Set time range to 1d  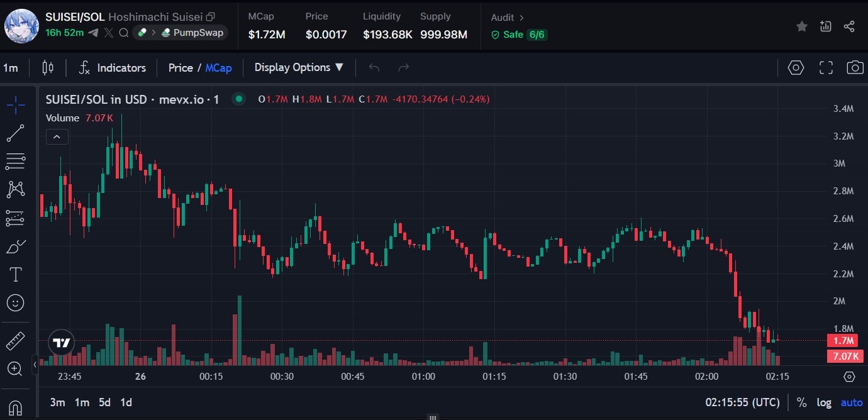[x=126, y=402]
